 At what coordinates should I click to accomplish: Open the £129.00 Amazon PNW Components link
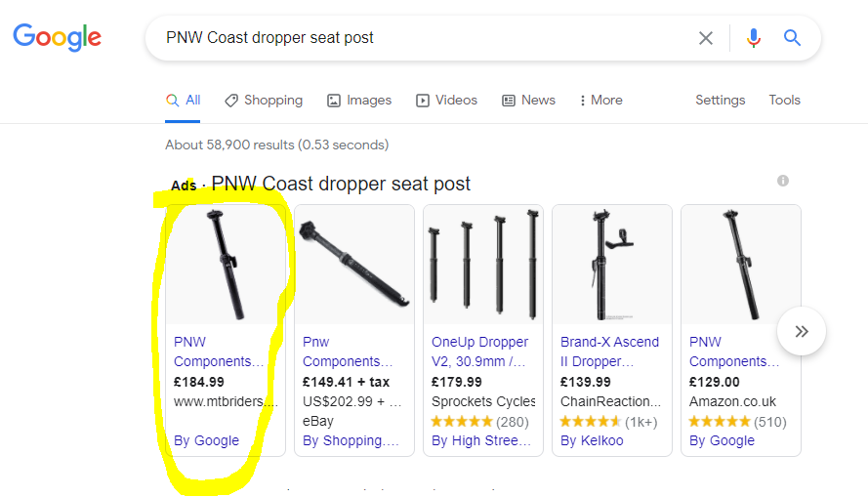tap(733, 352)
